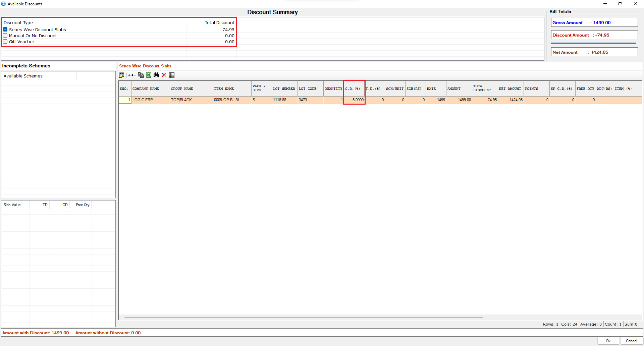Click the red X delete icon
The image size is (644, 346).
[x=164, y=75]
